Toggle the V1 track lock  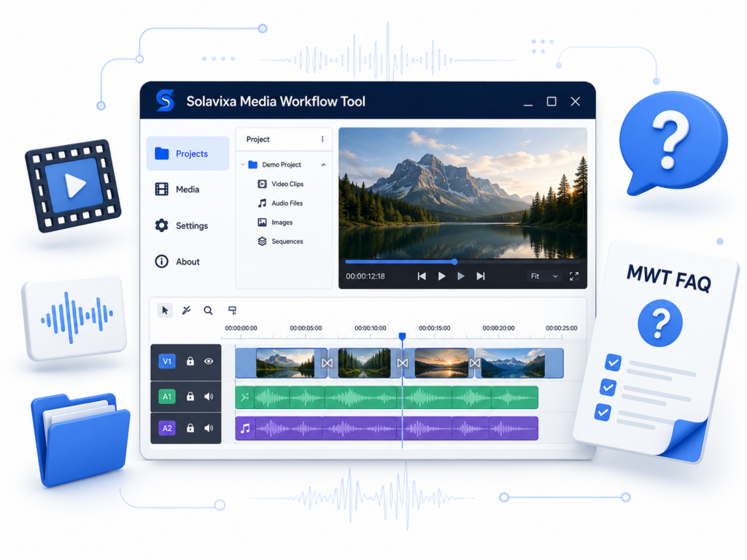[x=190, y=362]
